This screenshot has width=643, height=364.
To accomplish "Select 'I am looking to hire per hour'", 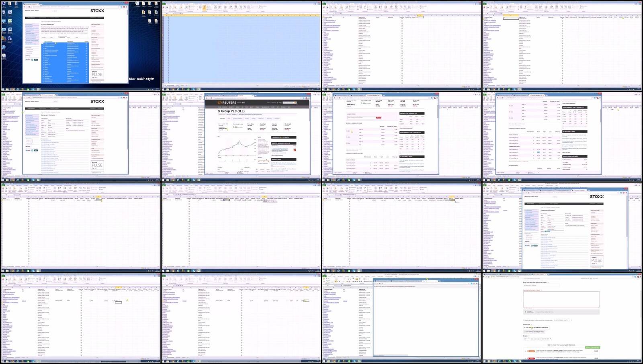I will 534,332.
